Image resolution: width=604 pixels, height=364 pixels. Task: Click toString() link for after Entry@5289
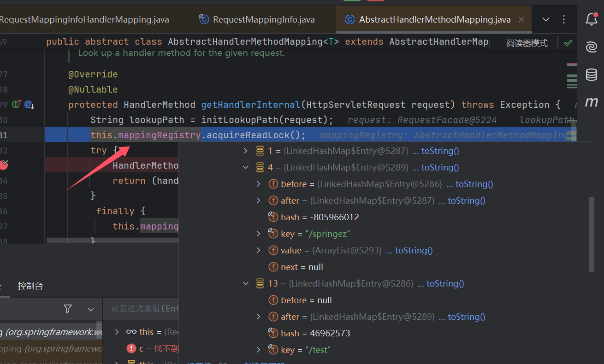click(467, 317)
